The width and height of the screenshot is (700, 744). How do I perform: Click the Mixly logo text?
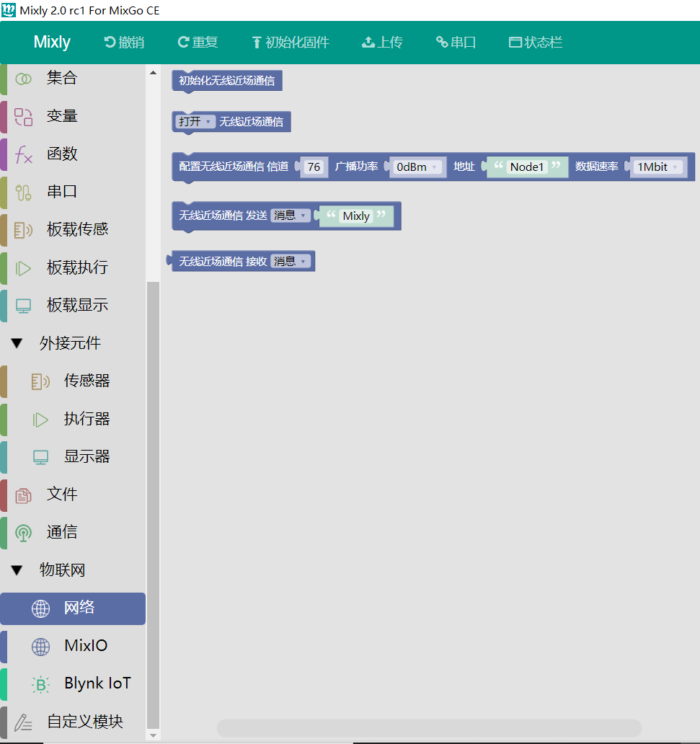pyautogui.click(x=52, y=42)
